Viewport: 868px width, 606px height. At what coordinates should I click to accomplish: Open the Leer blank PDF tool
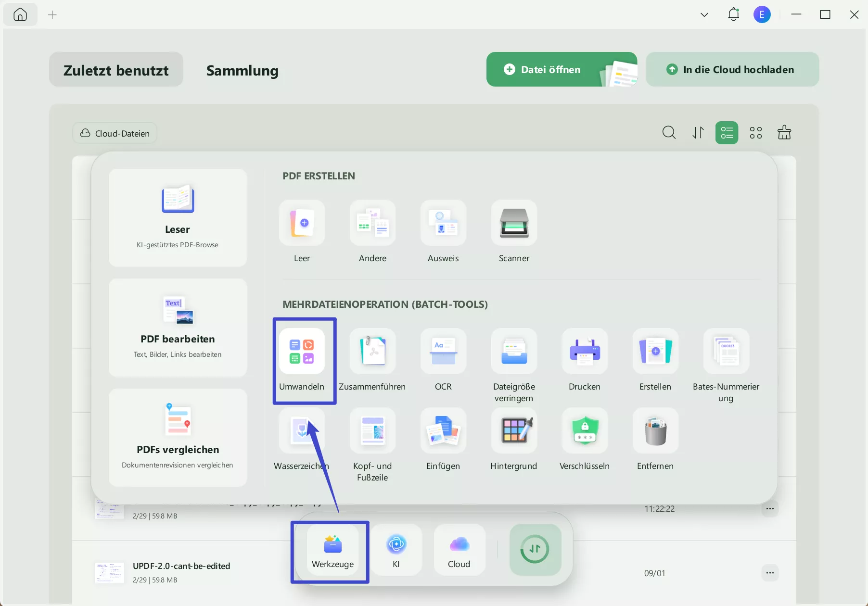point(302,223)
